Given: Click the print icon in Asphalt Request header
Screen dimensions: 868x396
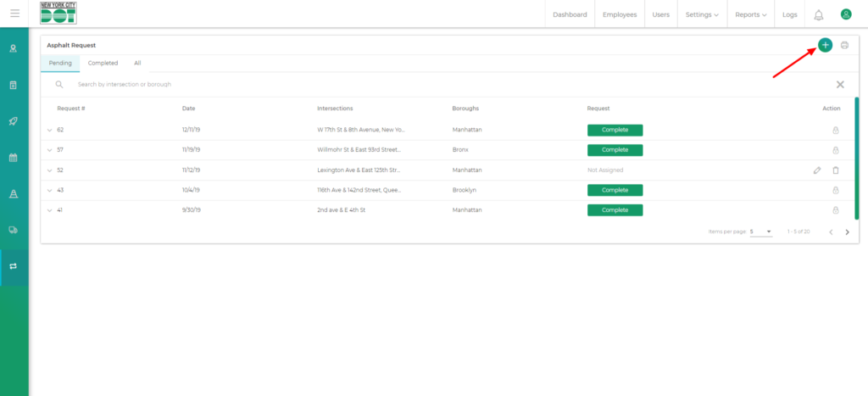Looking at the screenshot, I should coord(844,45).
